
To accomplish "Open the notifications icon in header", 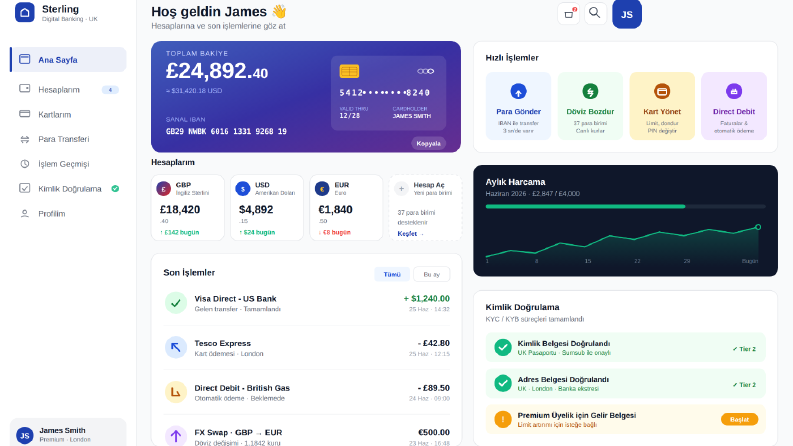I will pos(568,14).
